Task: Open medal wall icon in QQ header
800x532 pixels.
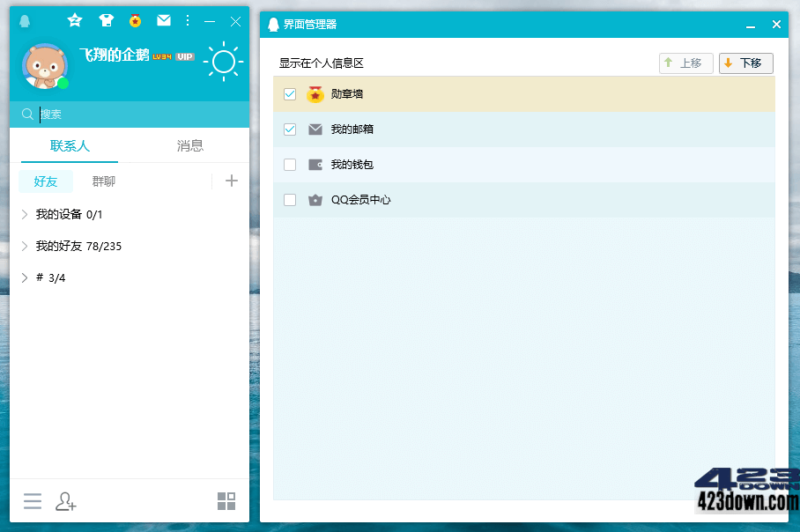Action: [x=135, y=20]
